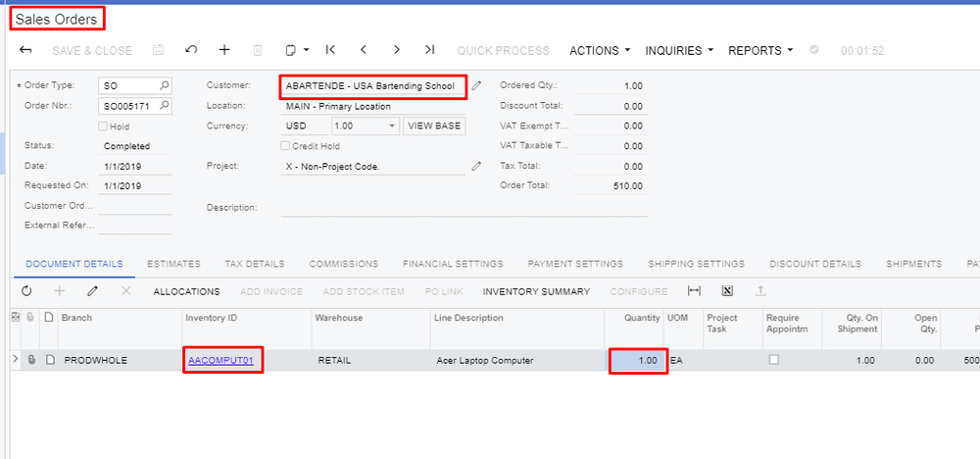Click the save disk icon

pos(158,50)
